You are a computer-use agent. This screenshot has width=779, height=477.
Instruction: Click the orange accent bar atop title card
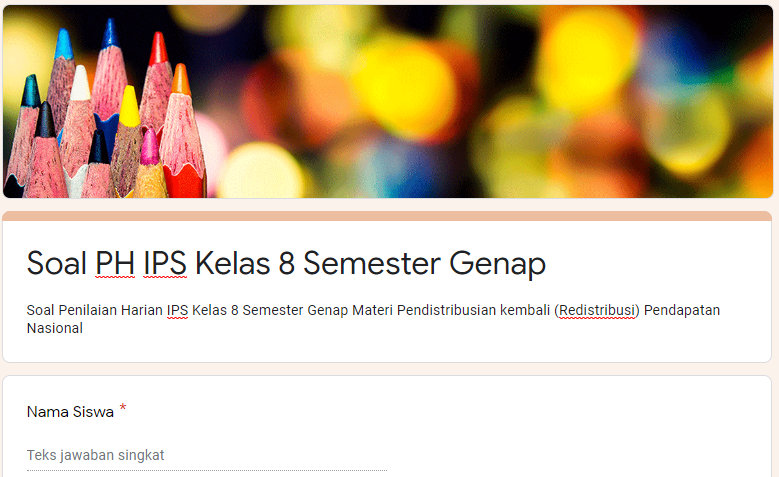click(x=387, y=216)
